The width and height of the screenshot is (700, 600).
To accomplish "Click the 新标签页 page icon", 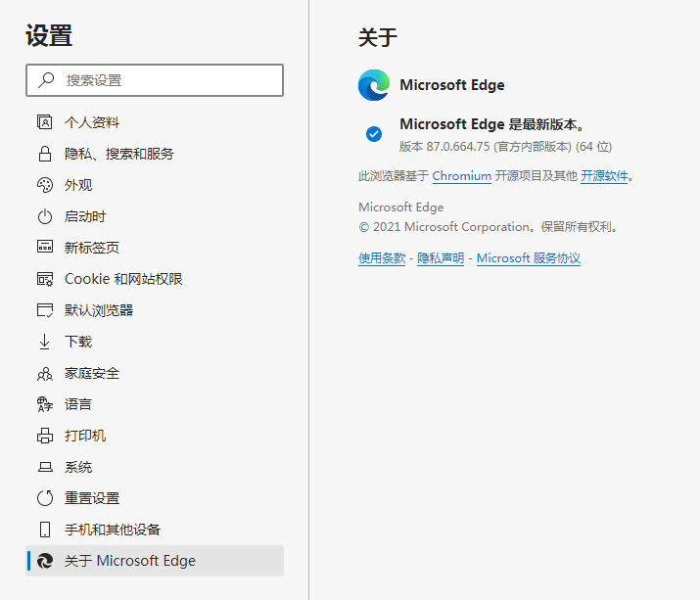I will [44, 248].
